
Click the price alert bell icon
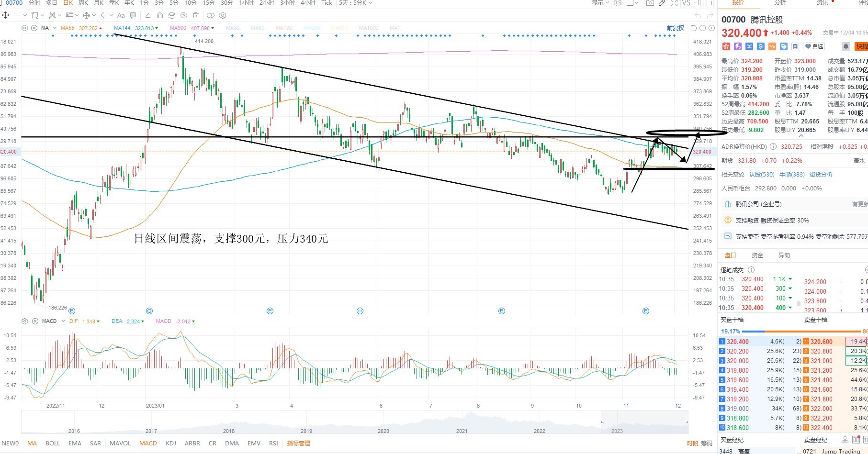click(x=846, y=46)
